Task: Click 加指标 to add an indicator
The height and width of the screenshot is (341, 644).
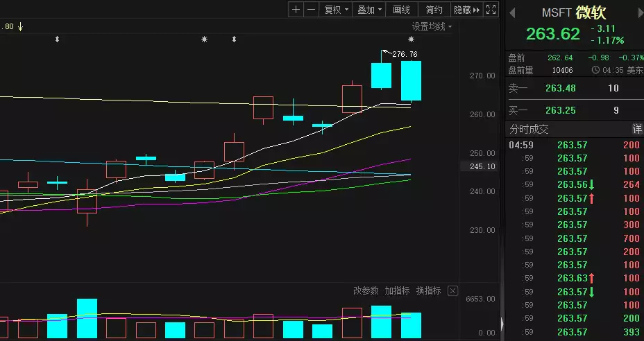Action: pyautogui.click(x=398, y=290)
